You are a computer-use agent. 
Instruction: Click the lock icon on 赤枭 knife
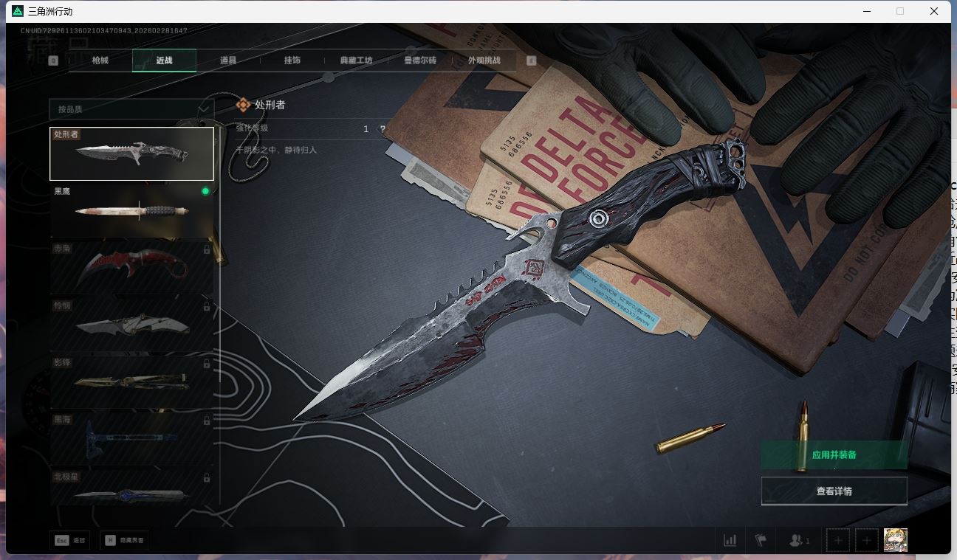pos(207,250)
